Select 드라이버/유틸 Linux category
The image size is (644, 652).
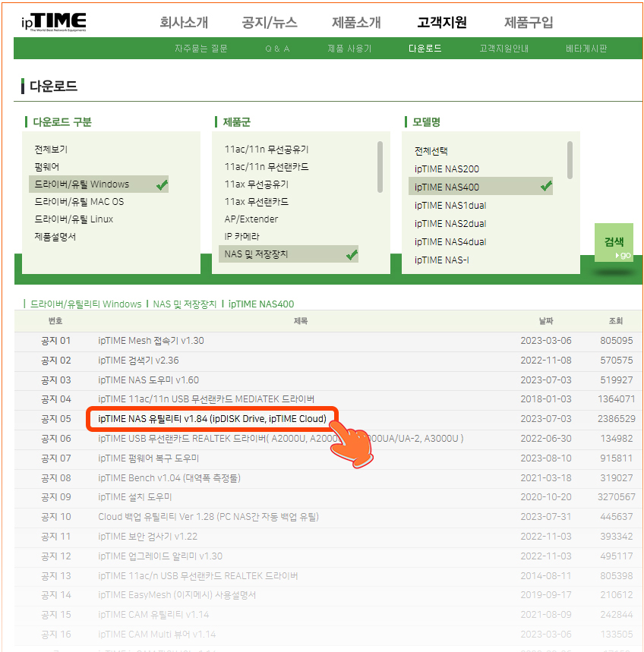coord(74,219)
